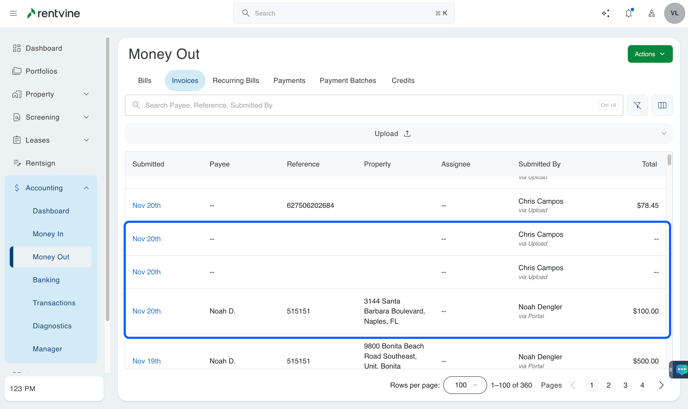Expand the Upload panel chevron

click(x=663, y=133)
